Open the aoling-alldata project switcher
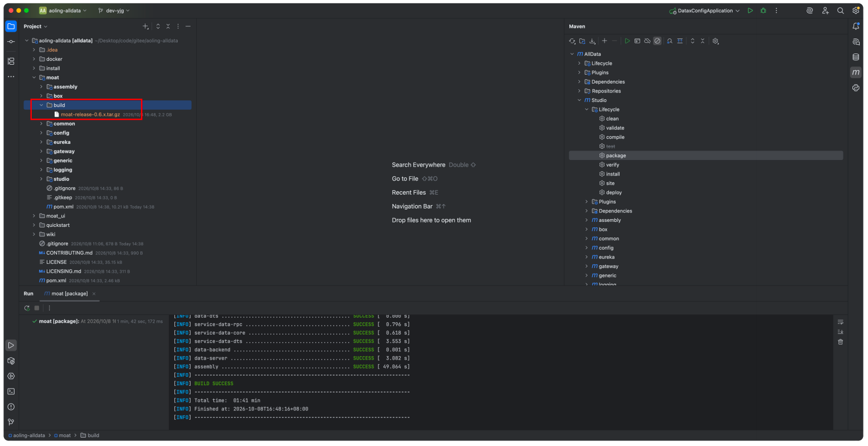Image resolution: width=868 pixels, height=446 pixels. 64,11
